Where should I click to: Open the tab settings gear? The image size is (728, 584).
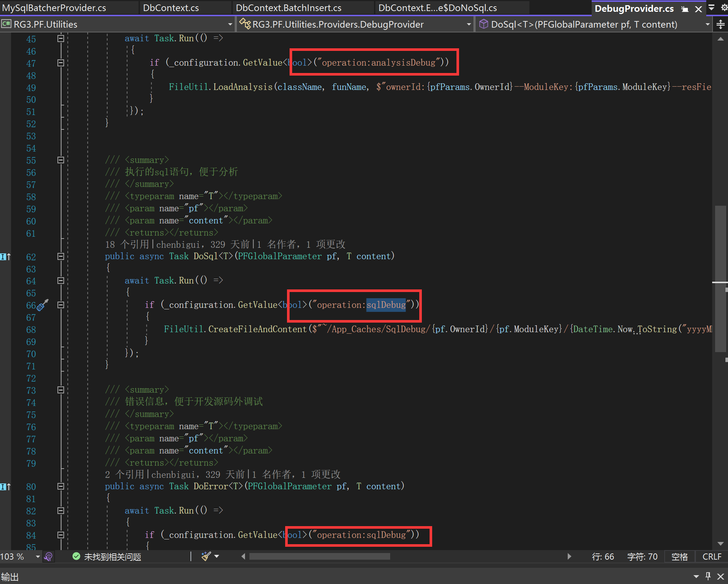coord(724,8)
